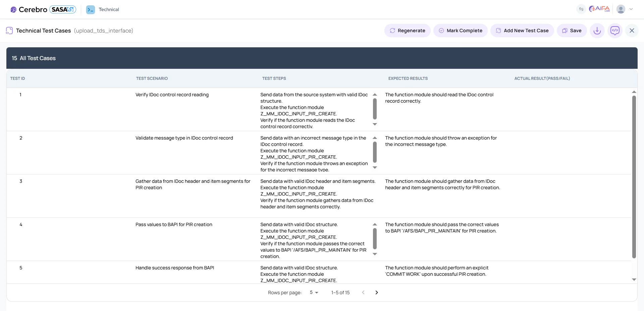Collapse test steps using up arrow in row 1
The width and height of the screenshot is (644, 311).
tap(375, 95)
